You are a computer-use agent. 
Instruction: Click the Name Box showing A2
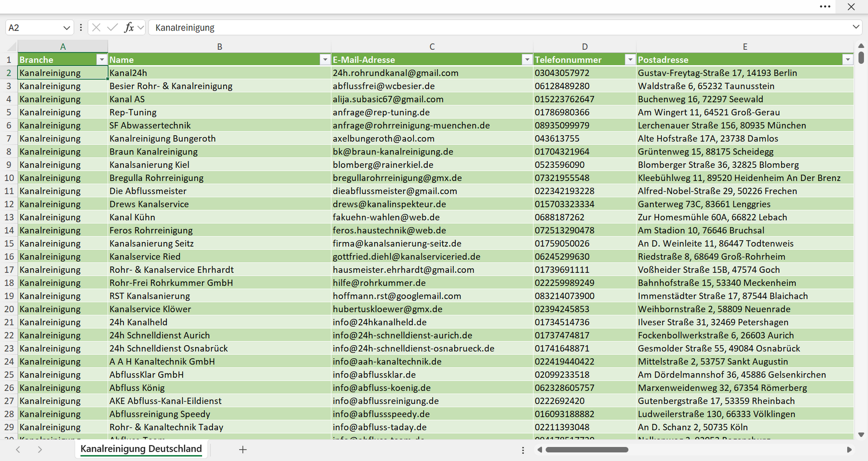(x=33, y=28)
